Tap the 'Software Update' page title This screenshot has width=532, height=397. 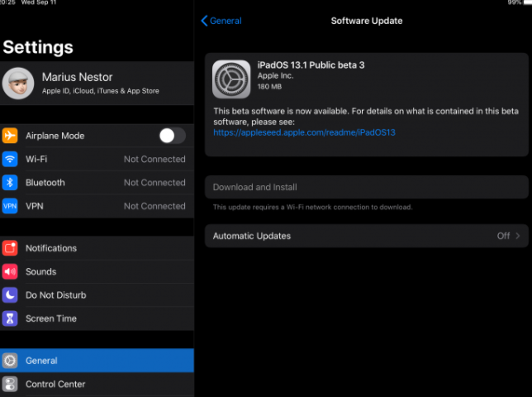click(367, 21)
